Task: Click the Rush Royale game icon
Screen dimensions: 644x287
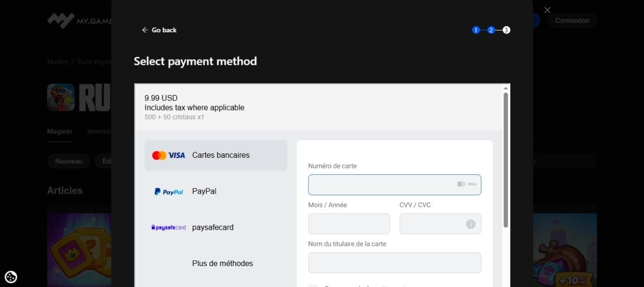Action: 61,97
